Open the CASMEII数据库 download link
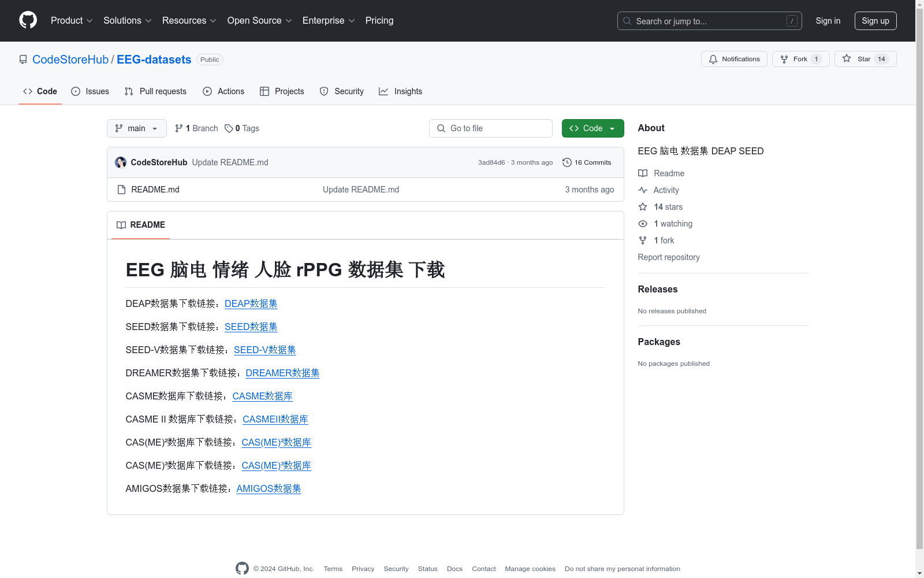 (x=275, y=419)
